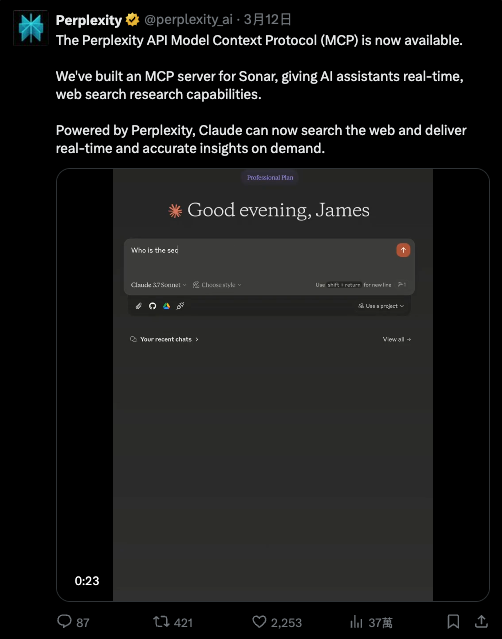The width and height of the screenshot is (502, 639).
Task: Click the paperclip attachment icon
Action: 139,306
